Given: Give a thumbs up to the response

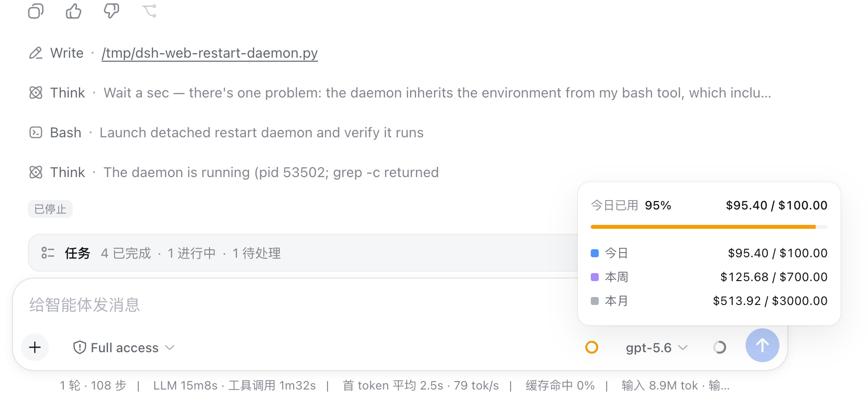Looking at the screenshot, I should [74, 11].
